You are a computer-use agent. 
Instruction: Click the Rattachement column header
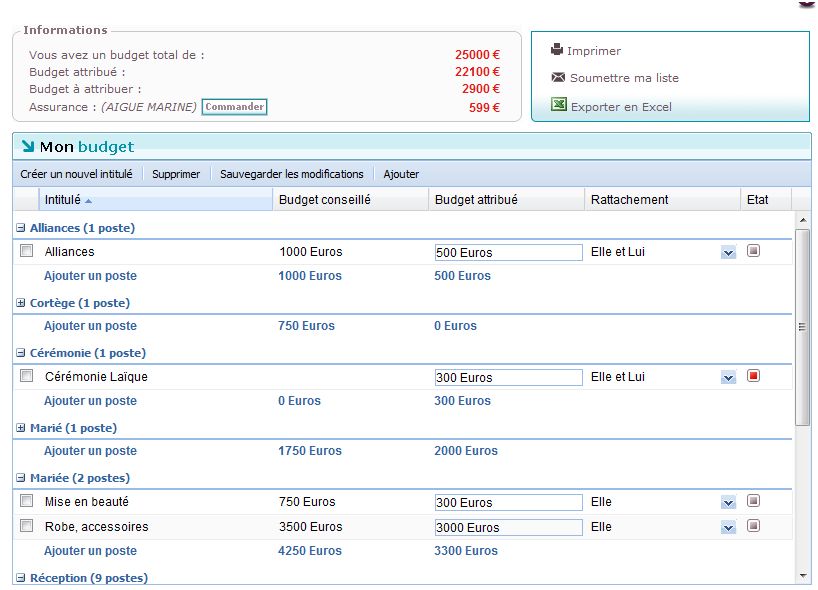[662, 200]
